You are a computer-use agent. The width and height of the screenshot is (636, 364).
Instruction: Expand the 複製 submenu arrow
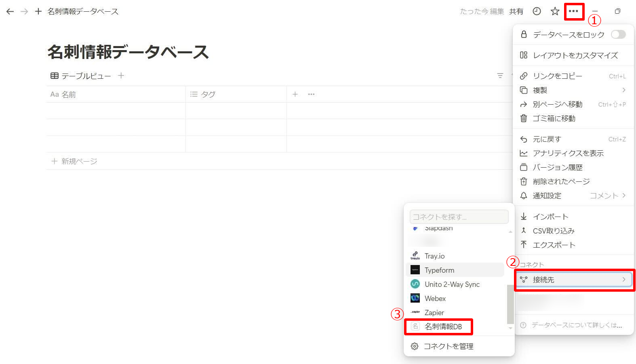(623, 90)
